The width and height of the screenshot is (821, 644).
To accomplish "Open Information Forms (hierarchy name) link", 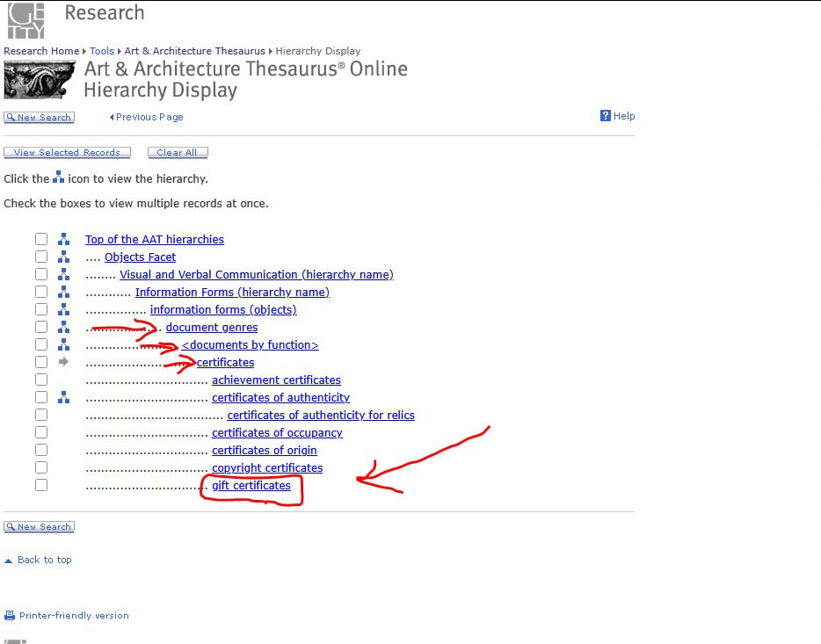I will pyautogui.click(x=232, y=292).
